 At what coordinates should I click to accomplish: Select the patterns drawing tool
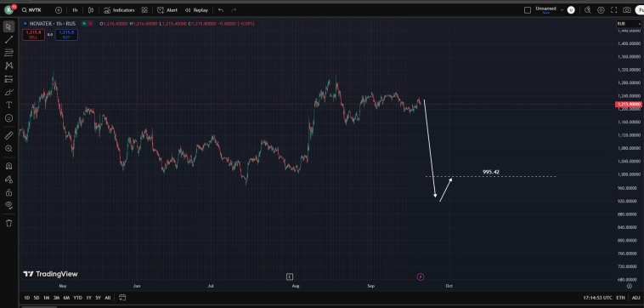[8, 66]
